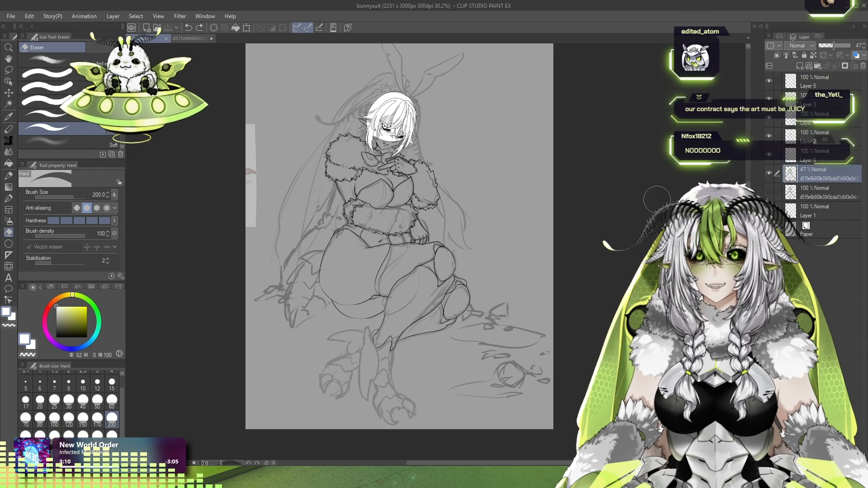Select the Zoom magnifier tool
The width and height of the screenshot is (868, 488).
tap(8, 47)
